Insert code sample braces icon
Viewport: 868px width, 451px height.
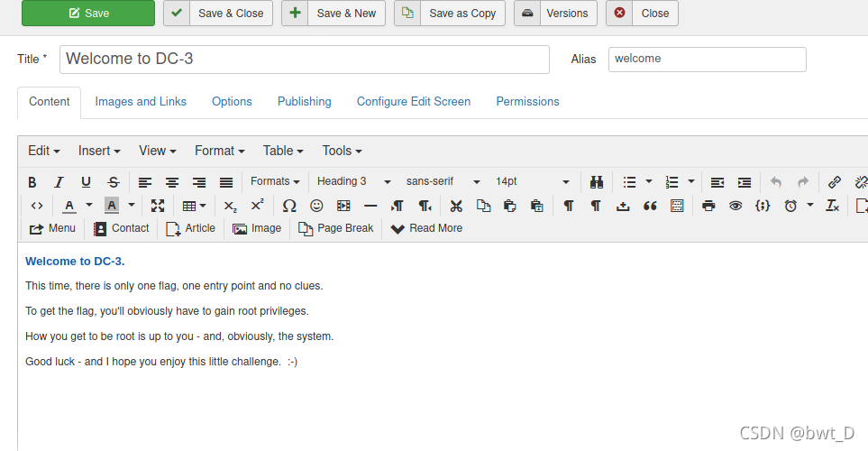tap(763, 207)
